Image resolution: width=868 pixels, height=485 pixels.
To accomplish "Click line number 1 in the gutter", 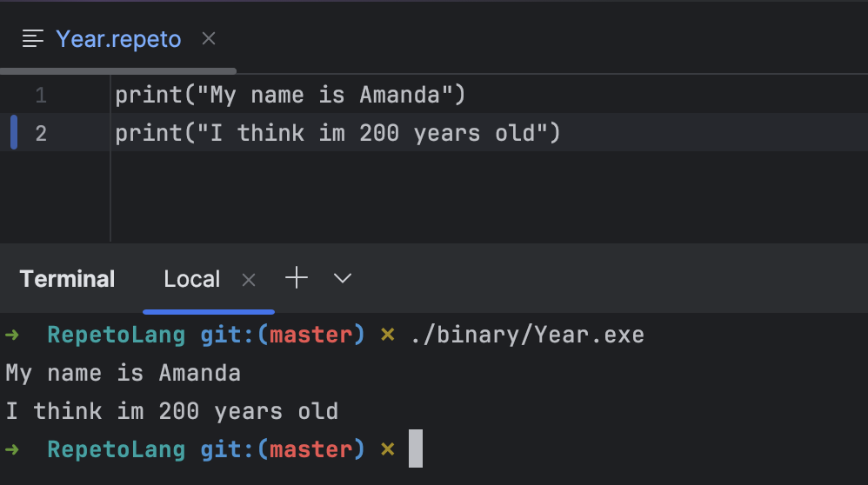I will pyautogui.click(x=40, y=95).
